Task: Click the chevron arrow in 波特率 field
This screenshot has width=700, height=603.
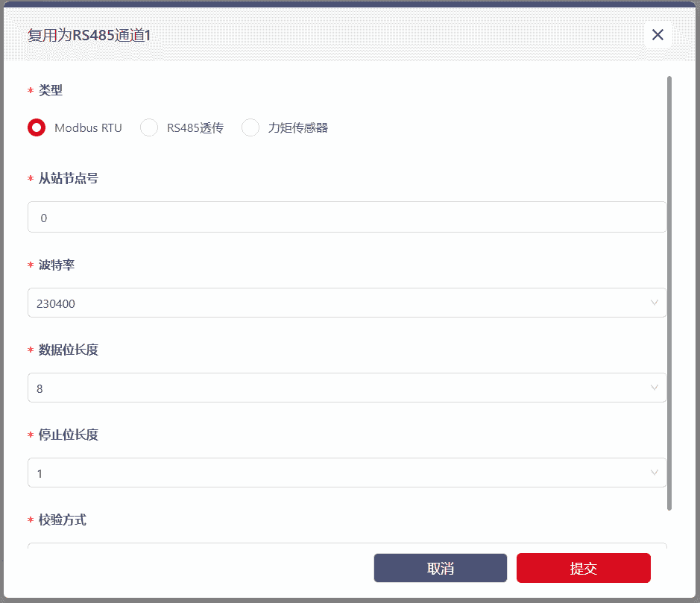Action: pyautogui.click(x=655, y=303)
